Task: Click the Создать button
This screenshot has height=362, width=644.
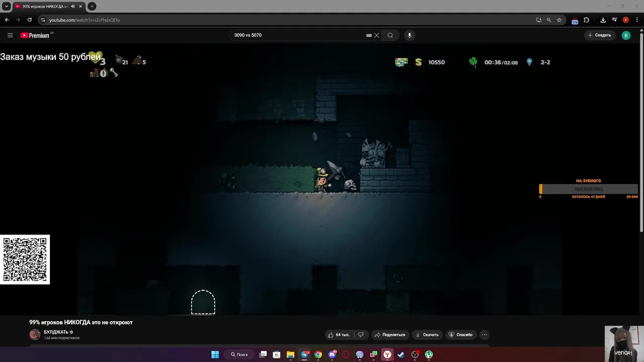Action: [x=599, y=35]
